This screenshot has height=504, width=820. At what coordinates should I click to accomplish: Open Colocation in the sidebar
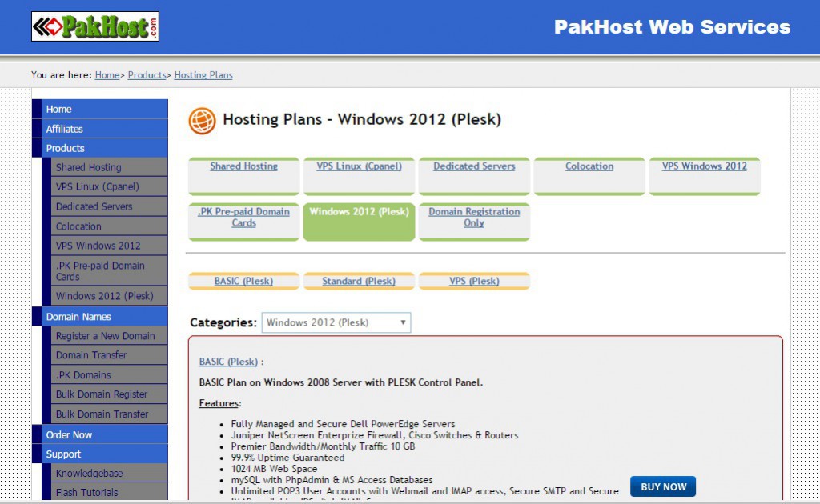(x=109, y=226)
